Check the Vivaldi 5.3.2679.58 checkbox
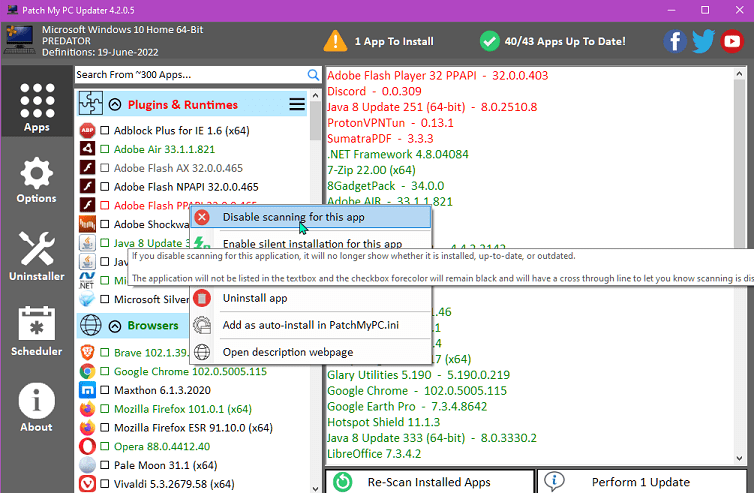Screen dimensions: 754x493 (104, 484)
